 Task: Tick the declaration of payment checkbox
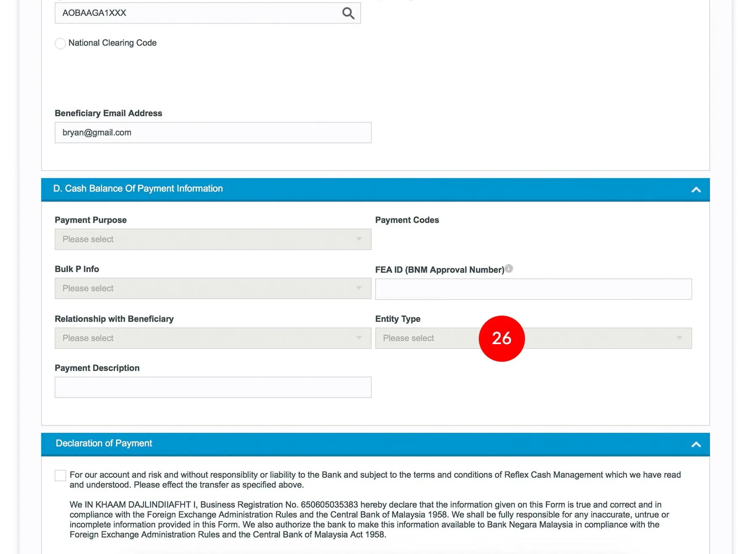(x=60, y=475)
